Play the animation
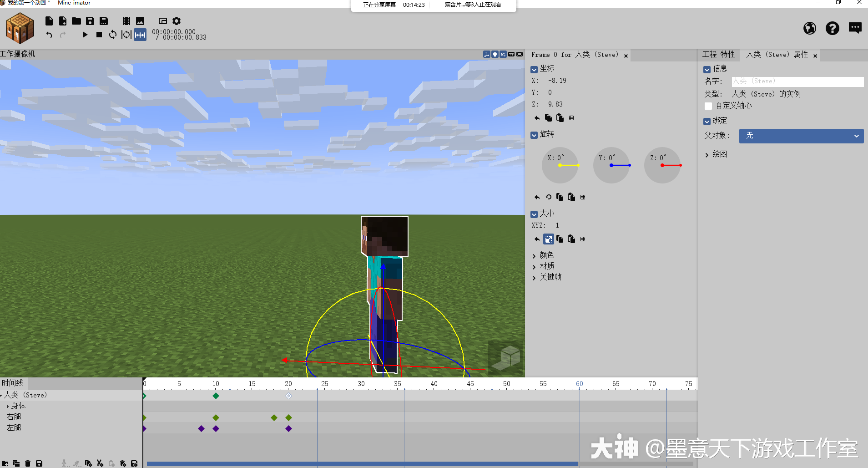This screenshot has height=468, width=868. [85, 35]
